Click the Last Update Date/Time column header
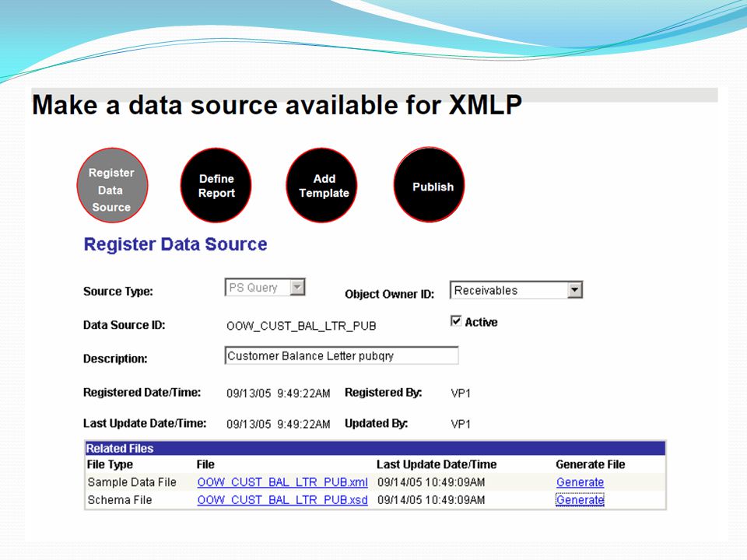The image size is (747, 560). 437,464
